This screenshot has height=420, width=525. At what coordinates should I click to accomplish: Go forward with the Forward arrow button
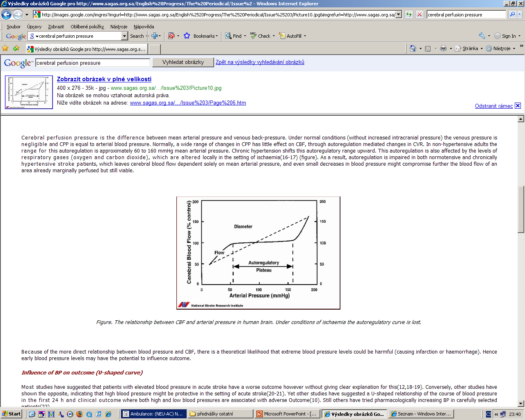(x=18, y=15)
